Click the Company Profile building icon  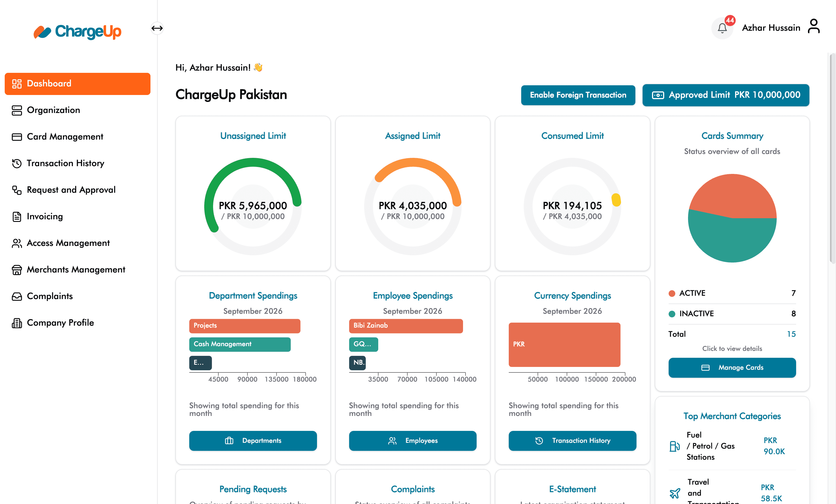click(17, 323)
